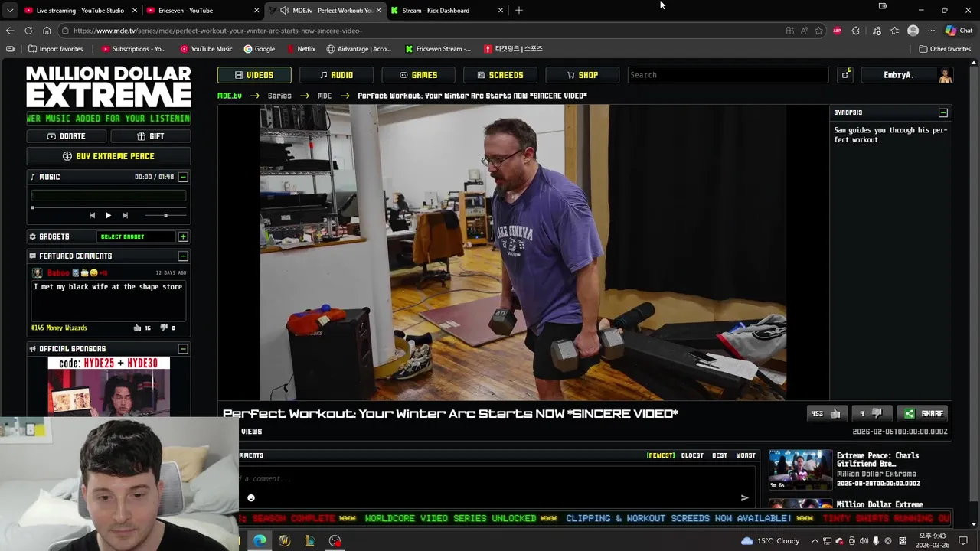Open Extreme Peace: Charls Girlfriend video thumbnail
980x551 pixels.
click(800, 469)
